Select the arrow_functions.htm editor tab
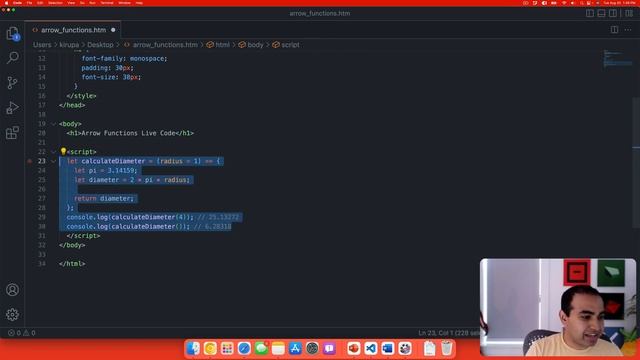Image resolution: width=640 pixels, height=360 pixels. point(73,30)
